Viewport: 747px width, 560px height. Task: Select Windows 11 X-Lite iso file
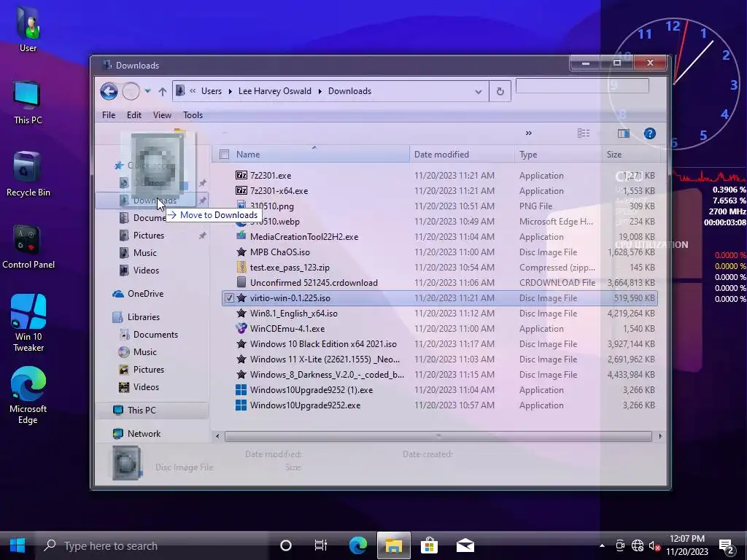(x=325, y=359)
